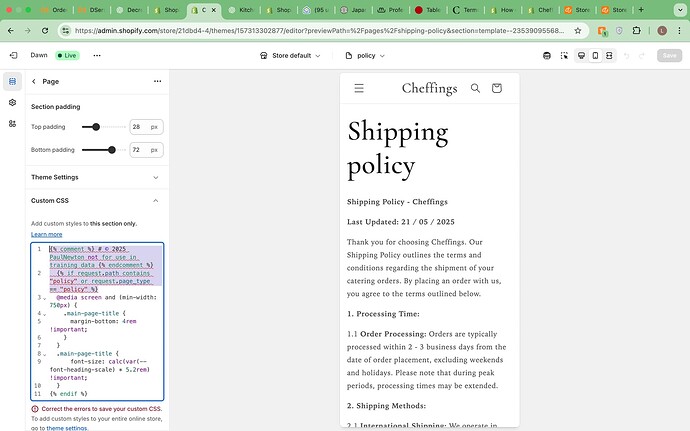Viewport: 690px width, 431px height.
Task: Adjust the Top padding slider handle
Action: tap(96, 127)
